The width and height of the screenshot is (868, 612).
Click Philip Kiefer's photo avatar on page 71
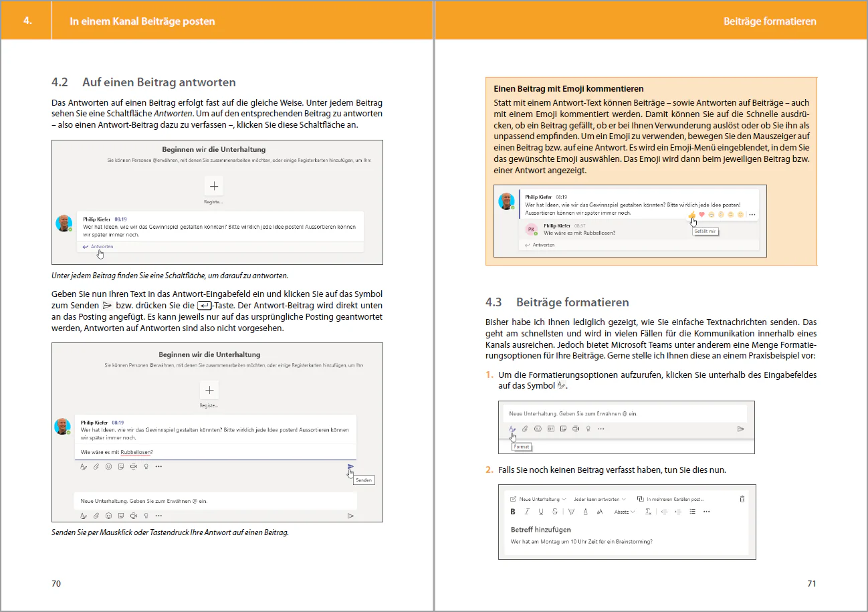click(506, 201)
